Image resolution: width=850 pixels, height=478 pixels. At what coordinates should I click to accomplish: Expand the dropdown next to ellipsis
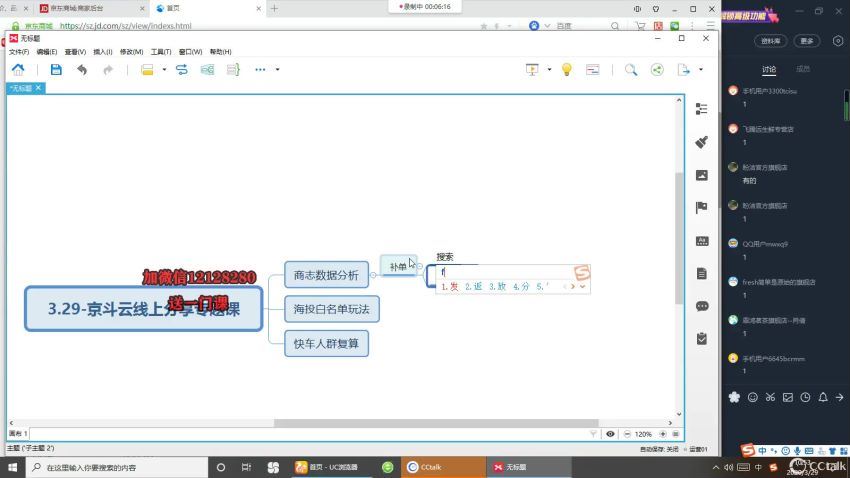point(278,69)
